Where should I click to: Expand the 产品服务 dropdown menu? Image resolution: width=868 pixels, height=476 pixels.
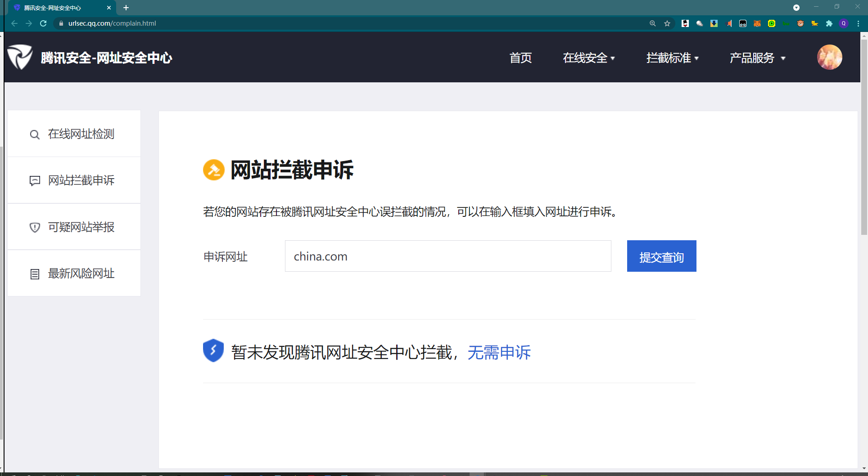pos(757,58)
